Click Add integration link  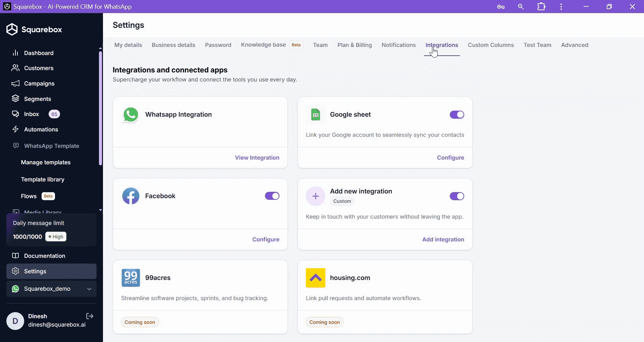click(x=443, y=239)
